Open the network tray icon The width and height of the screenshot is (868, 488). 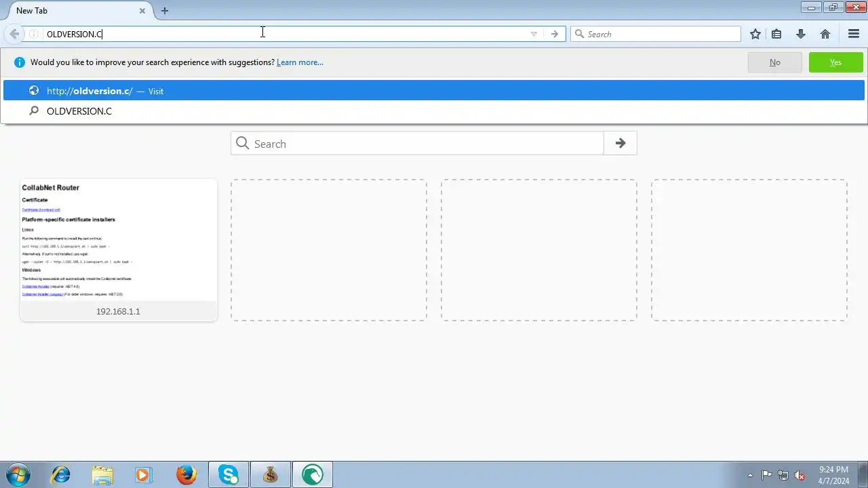pos(783,475)
